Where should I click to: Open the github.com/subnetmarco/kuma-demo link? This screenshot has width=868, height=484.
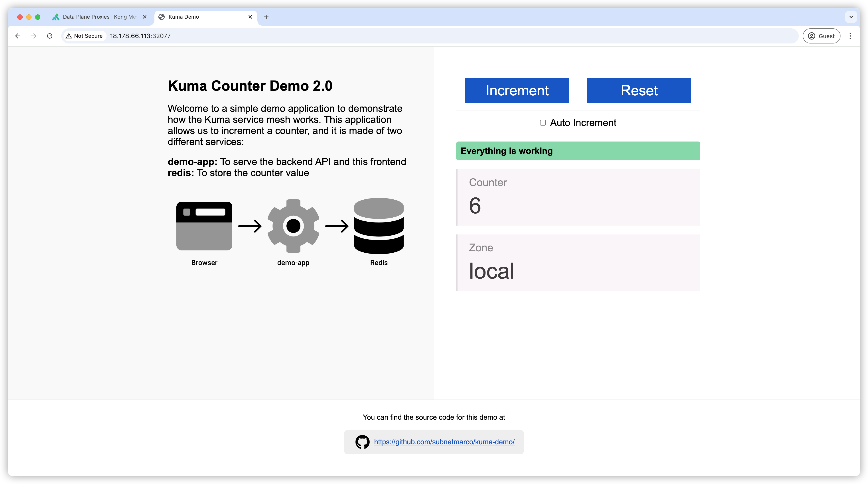tap(444, 442)
